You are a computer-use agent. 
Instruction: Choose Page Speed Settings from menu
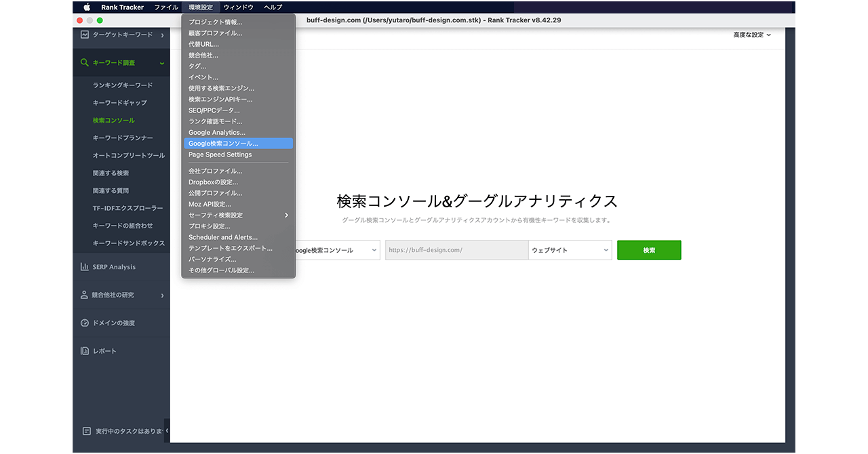click(x=220, y=154)
